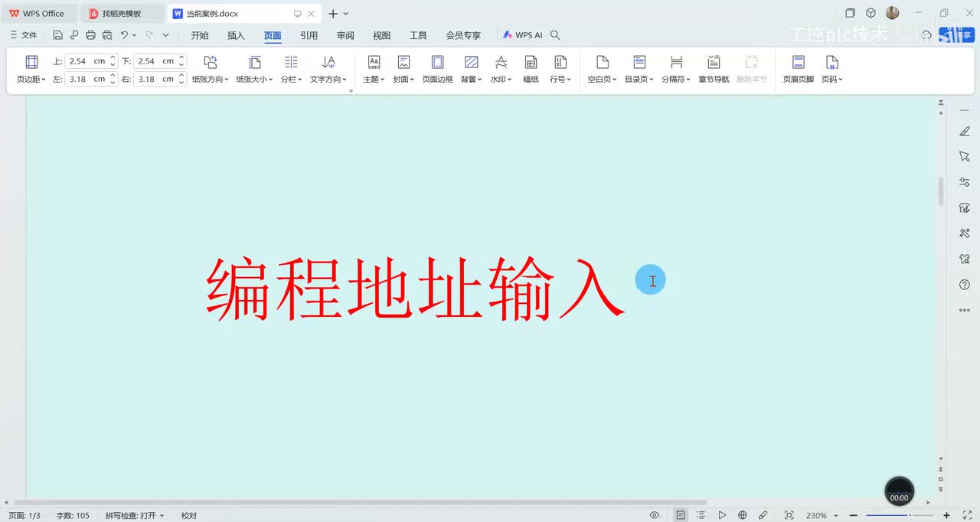Open the 插入 Insert ribbon tab
The height and width of the screenshot is (522, 980).
coord(236,35)
